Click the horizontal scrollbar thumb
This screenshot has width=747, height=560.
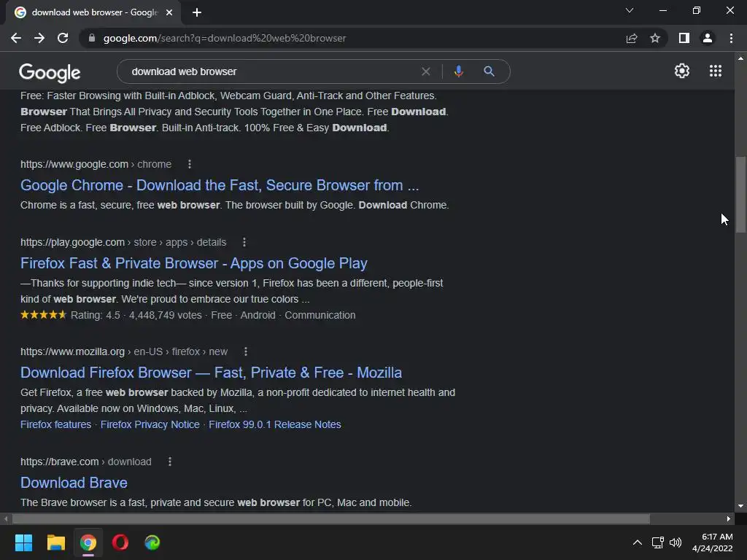(x=331, y=518)
